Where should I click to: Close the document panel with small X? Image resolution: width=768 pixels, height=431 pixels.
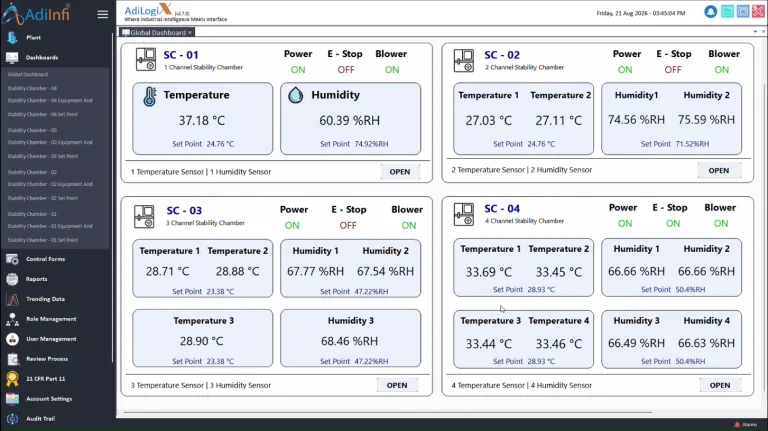click(x=764, y=32)
